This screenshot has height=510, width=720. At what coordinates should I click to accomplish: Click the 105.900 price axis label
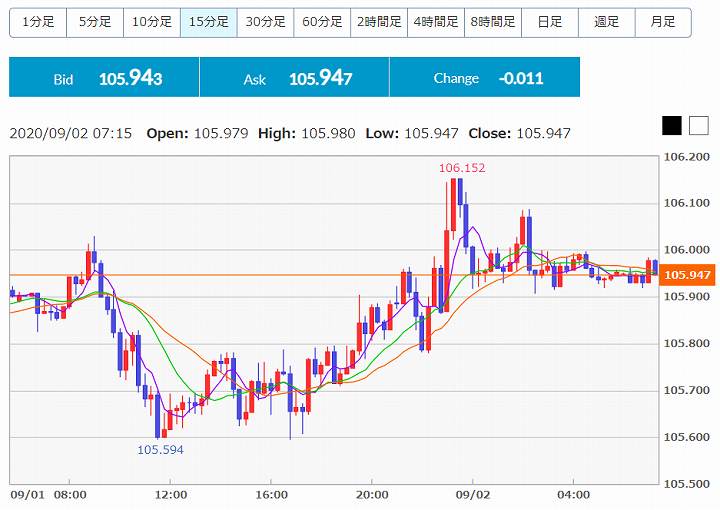pos(687,297)
